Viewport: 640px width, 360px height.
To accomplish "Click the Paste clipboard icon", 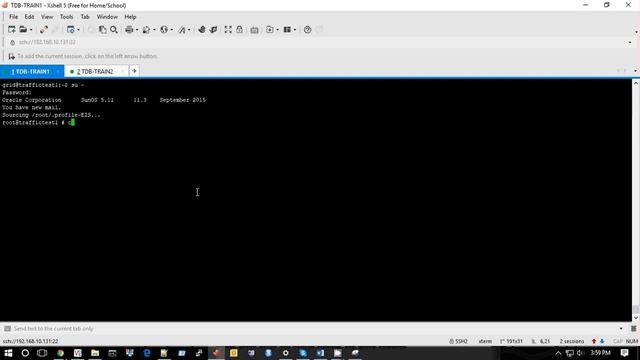I will (x=102, y=29).
